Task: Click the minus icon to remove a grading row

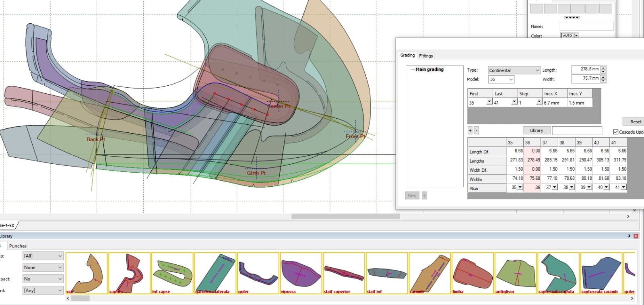Action: coord(477,131)
